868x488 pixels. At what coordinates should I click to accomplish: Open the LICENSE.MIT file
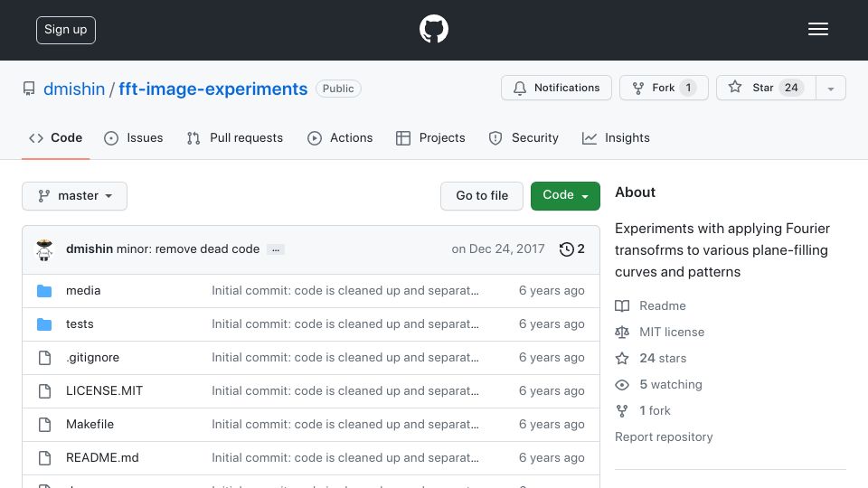tap(104, 390)
